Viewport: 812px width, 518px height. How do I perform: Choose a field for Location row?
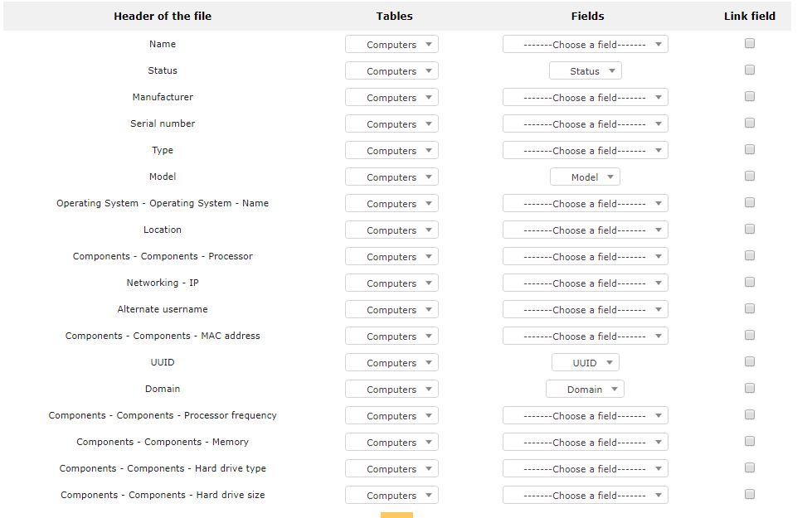(586, 230)
